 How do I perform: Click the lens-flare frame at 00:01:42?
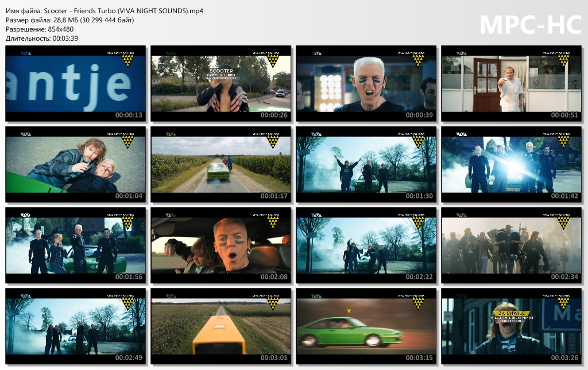[512, 165]
